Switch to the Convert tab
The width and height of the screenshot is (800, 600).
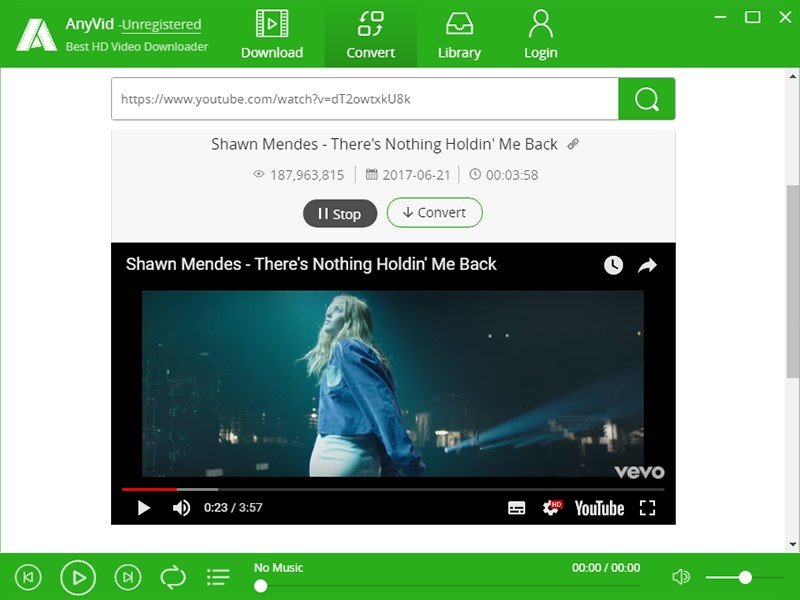pyautogui.click(x=370, y=34)
